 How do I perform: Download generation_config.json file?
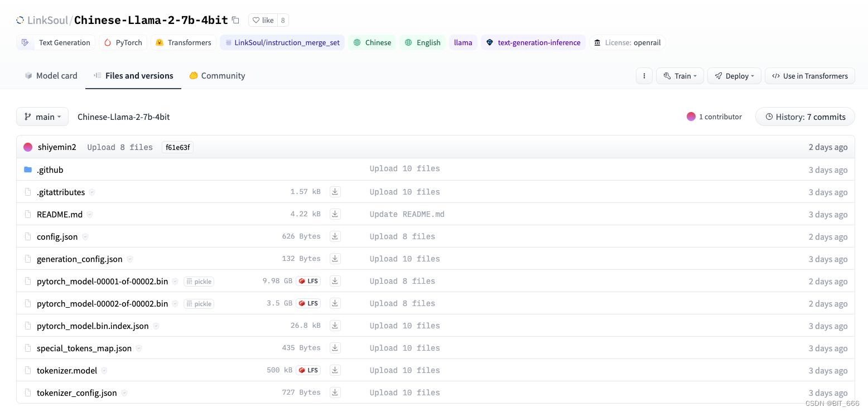click(335, 259)
